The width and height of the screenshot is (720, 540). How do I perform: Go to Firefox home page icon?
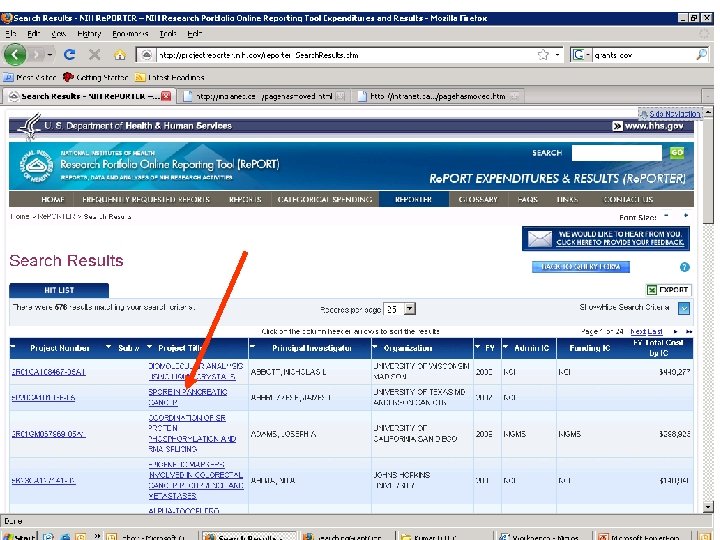(120, 55)
